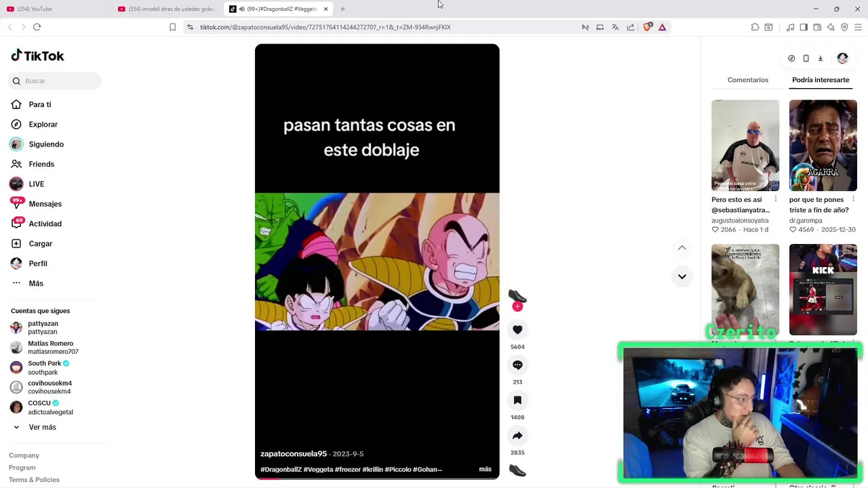Open browser hamburger menu
This screenshot has height=488, width=868.
(x=858, y=27)
